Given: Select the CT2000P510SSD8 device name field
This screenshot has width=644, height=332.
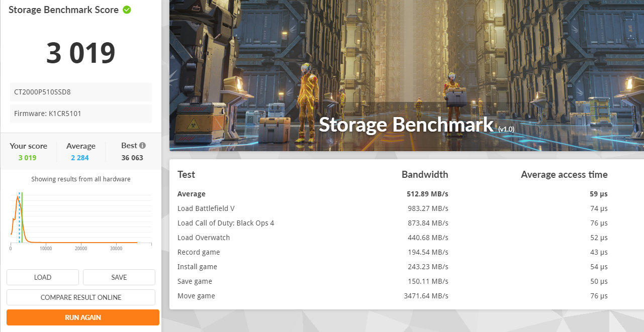Looking at the screenshot, I should tap(81, 92).
